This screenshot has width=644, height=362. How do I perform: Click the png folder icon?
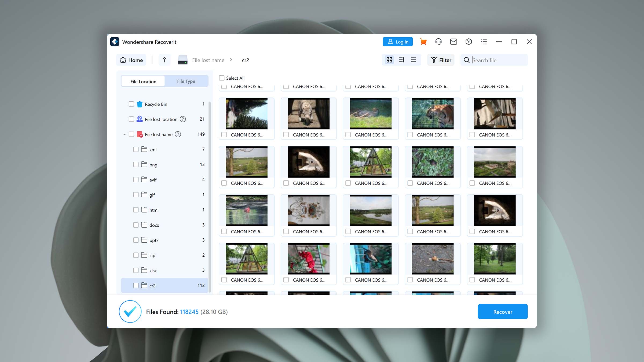coord(144,164)
